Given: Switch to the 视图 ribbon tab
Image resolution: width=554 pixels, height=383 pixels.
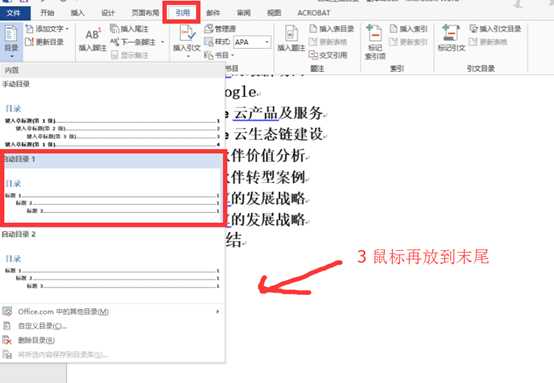Looking at the screenshot, I should 274,13.
